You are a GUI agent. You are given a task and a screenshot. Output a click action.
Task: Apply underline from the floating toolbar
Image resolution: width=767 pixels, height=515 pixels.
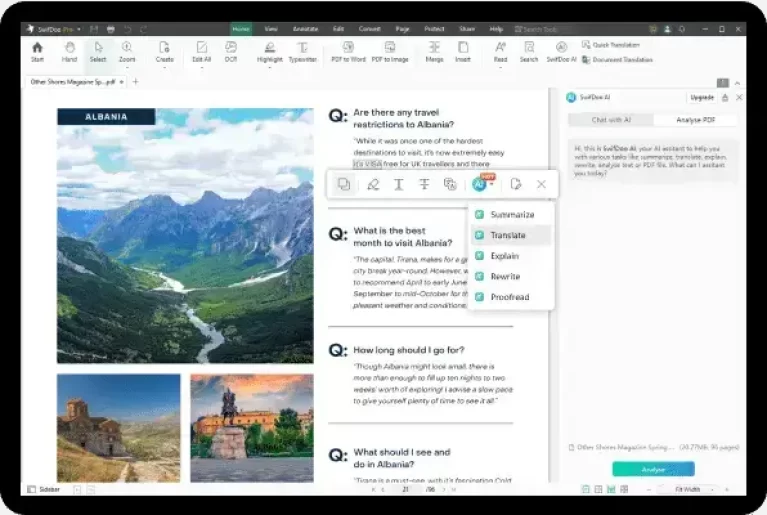(x=398, y=184)
